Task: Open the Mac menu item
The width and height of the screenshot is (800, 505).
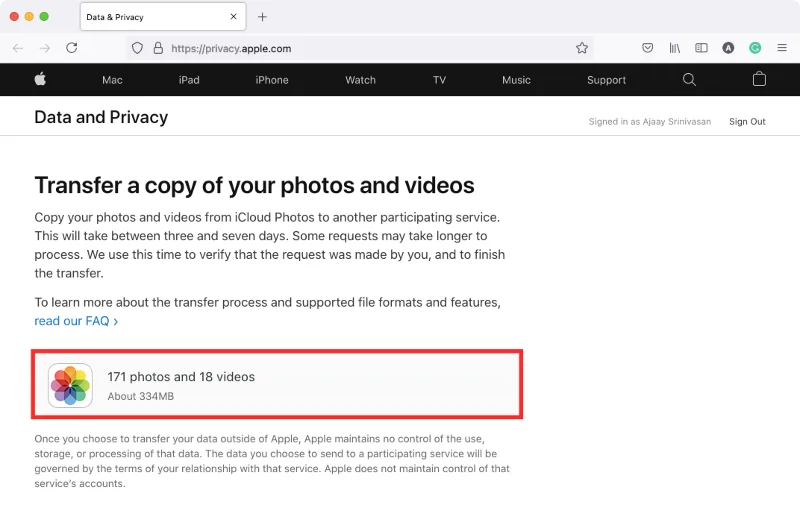Action: (112, 80)
